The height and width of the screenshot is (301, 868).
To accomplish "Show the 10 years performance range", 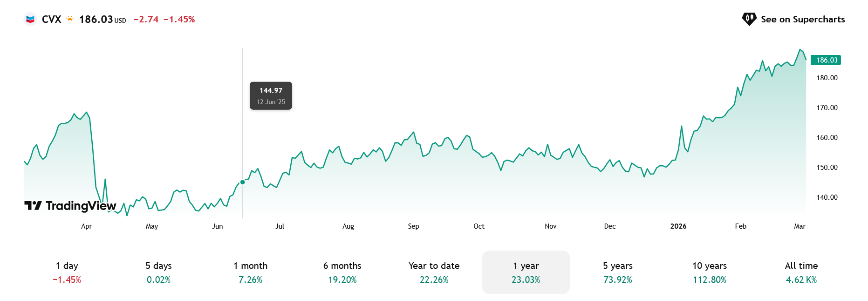I will [x=710, y=272].
